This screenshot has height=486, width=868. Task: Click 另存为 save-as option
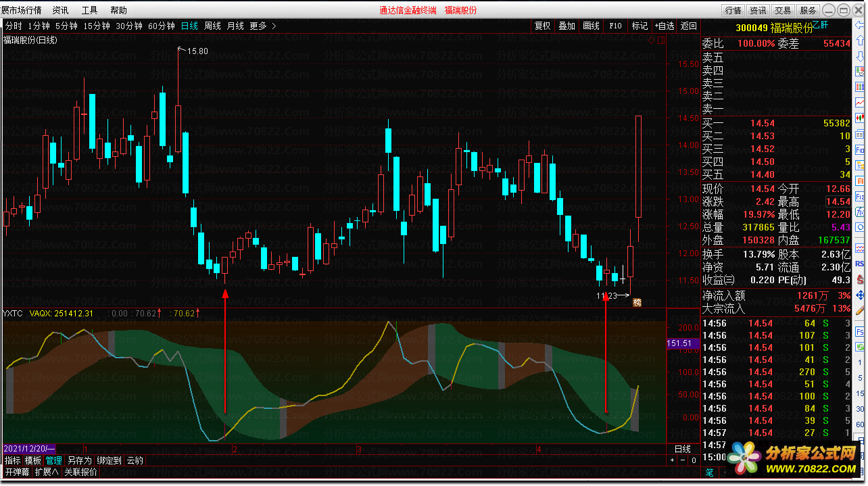79,460
